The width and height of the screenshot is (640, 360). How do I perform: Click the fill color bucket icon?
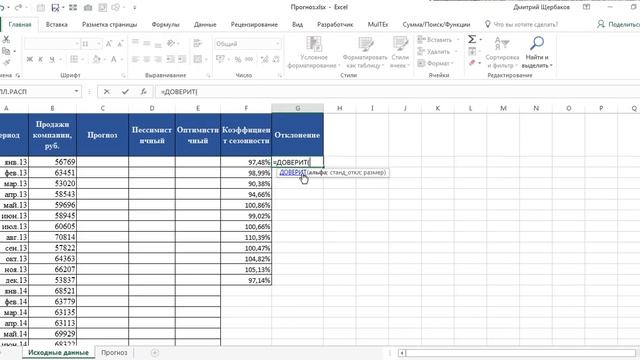click(x=96, y=60)
